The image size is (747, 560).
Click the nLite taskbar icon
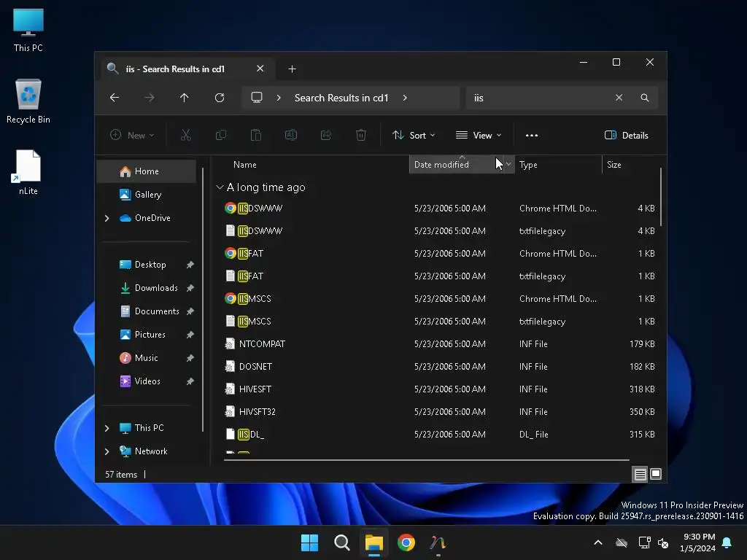pyautogui.click(x=438, y=542)
